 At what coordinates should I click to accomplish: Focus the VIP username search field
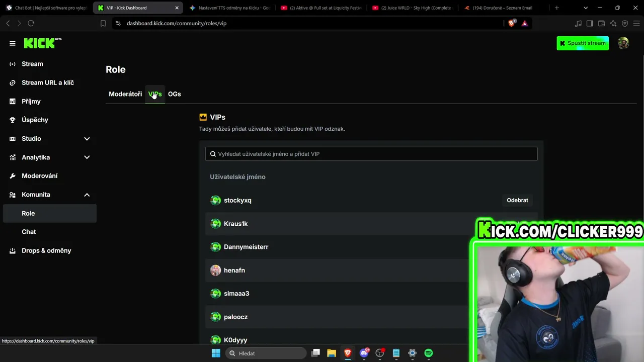click(x=371, y=154)
